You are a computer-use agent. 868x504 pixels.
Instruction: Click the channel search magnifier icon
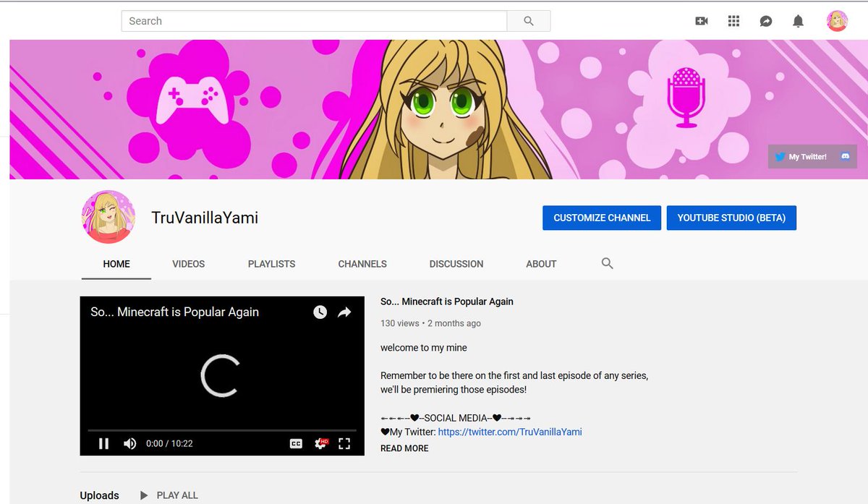pos(608,263)
